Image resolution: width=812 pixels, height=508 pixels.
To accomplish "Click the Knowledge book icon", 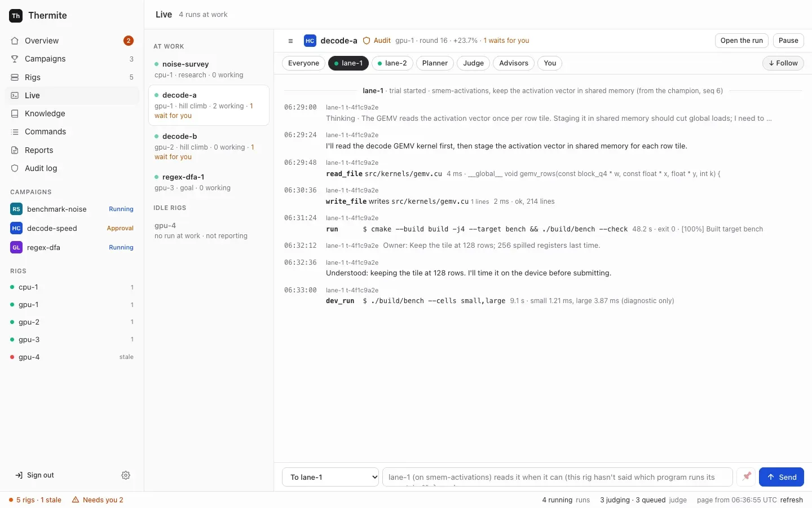I will 15,113.
